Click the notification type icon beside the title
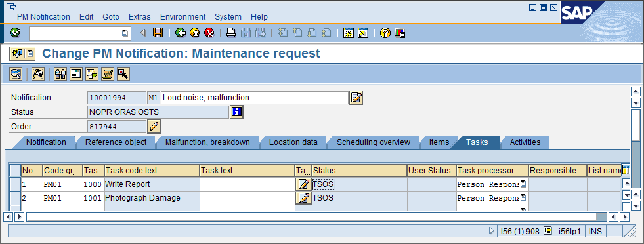Screen dimensions: 644x244 [x=17, y=53]
